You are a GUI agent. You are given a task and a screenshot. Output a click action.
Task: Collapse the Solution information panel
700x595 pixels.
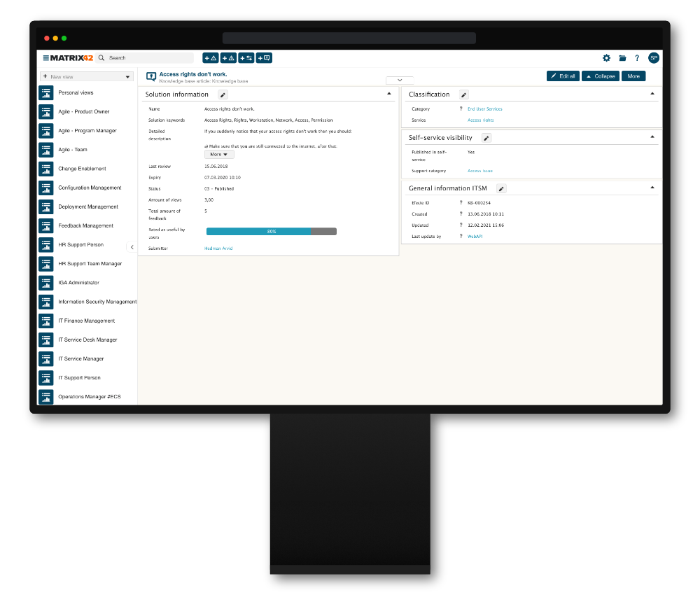(x=389, y=94)
